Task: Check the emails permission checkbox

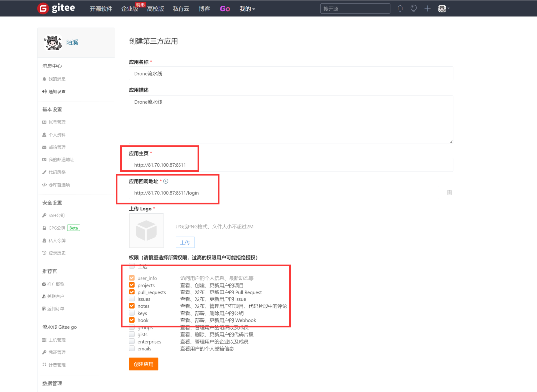Action: [x=132, y=348]
